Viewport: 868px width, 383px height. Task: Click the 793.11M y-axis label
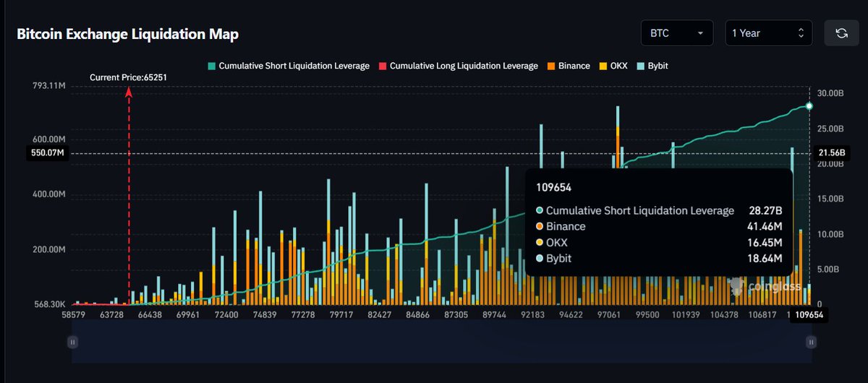(x=48, y=86)
